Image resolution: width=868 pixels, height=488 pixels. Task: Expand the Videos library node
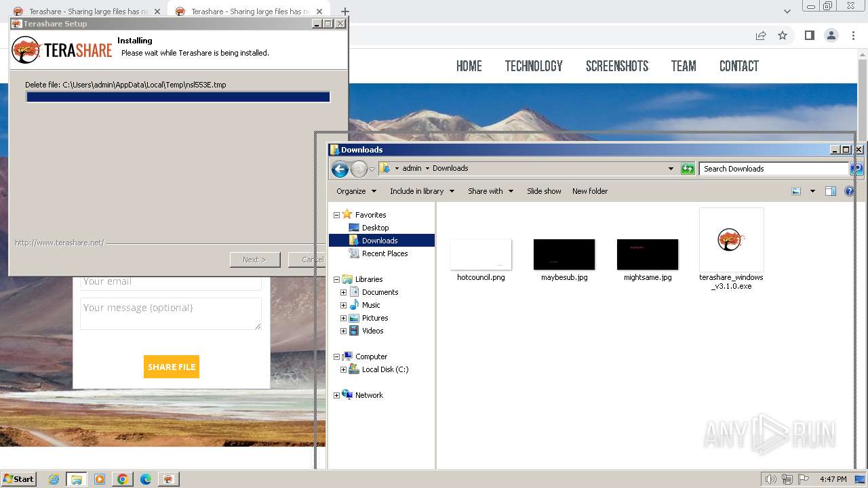pyautogui.click(x=343, y=331)
